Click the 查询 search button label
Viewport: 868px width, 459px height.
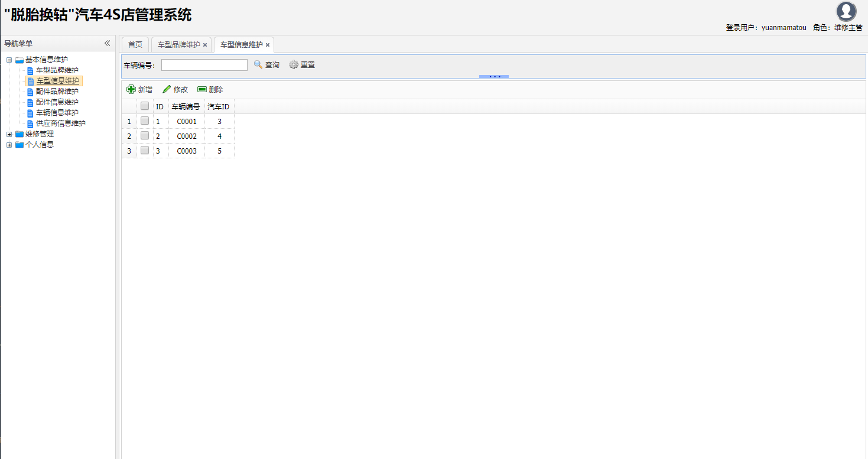pos(272,65)
